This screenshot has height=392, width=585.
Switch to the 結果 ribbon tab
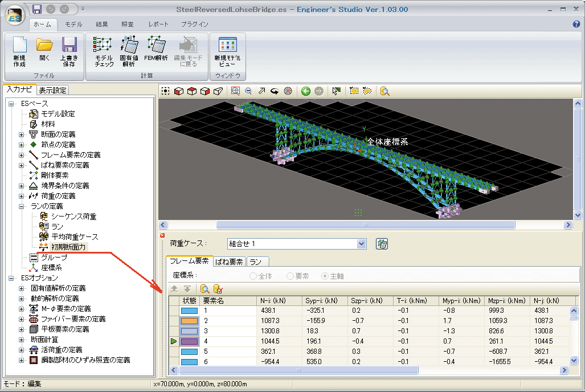[x=101, y=24]
